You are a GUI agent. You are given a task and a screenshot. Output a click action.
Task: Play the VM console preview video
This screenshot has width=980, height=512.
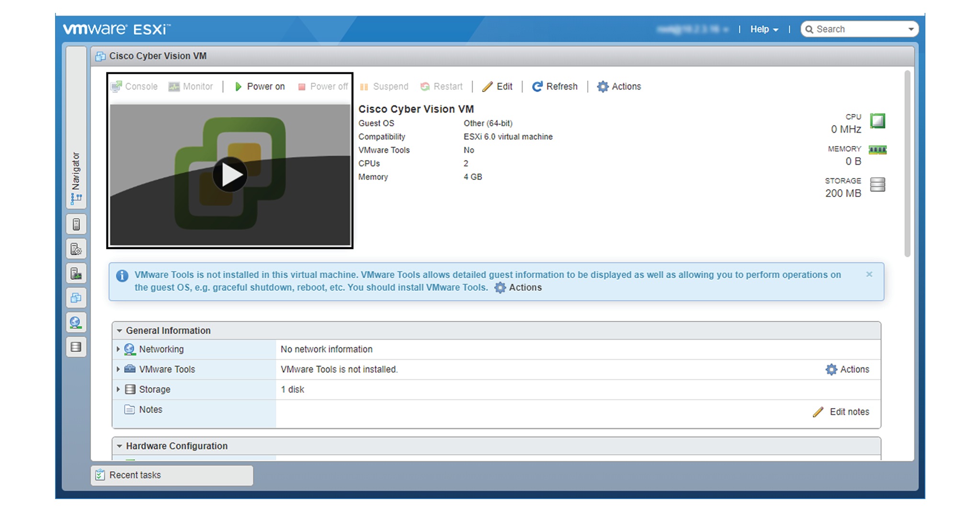(x=229, y=174)
